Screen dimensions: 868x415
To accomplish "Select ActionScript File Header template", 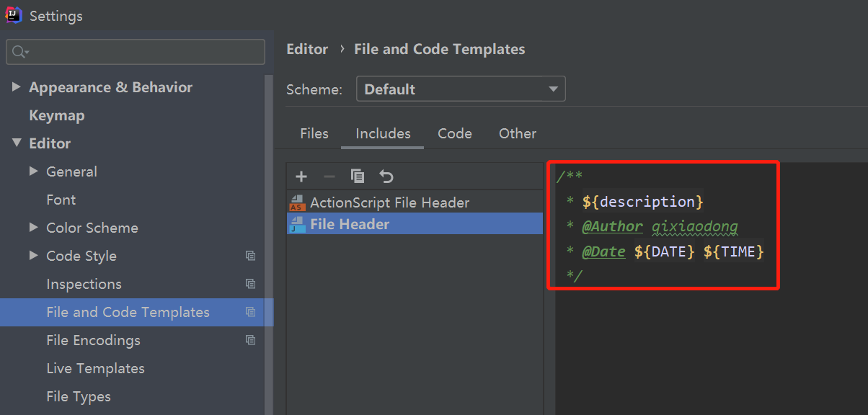I will click(x=415, y=203).
